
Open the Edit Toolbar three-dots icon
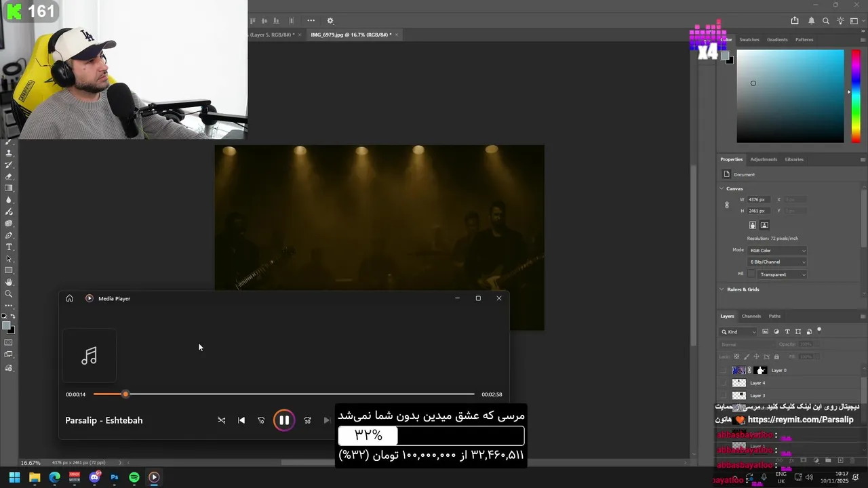click(x=9, y=306)
